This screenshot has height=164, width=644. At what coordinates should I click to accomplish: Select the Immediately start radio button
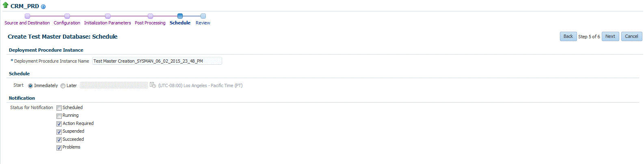tap(30, 86)
